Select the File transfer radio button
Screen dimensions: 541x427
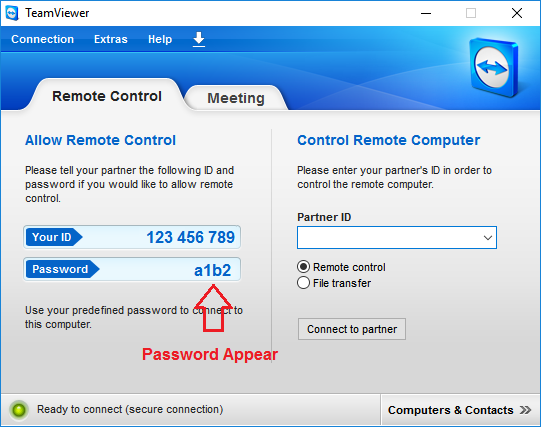(x=303, y=283)
